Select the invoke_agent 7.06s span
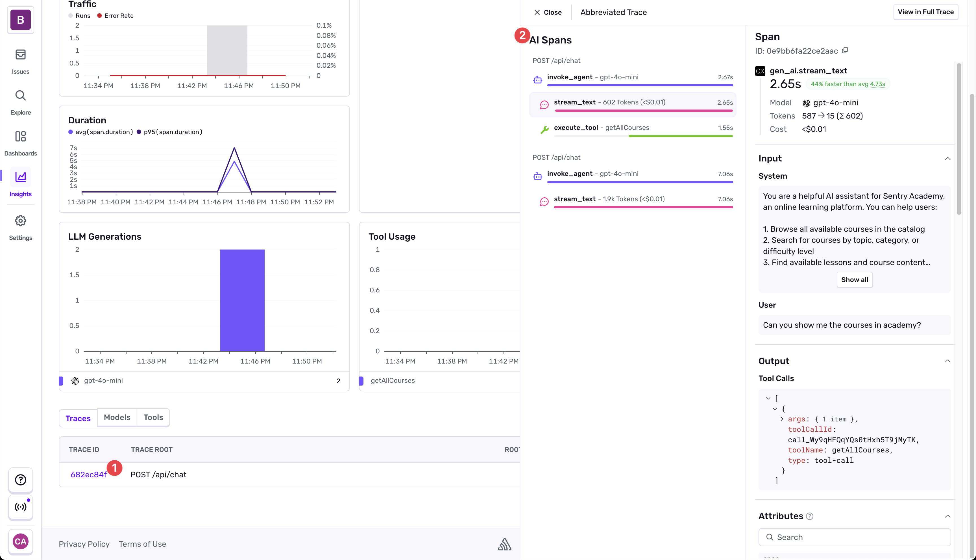Image resolution: width=976 pixels, height=560 pixels. [633, 176]
